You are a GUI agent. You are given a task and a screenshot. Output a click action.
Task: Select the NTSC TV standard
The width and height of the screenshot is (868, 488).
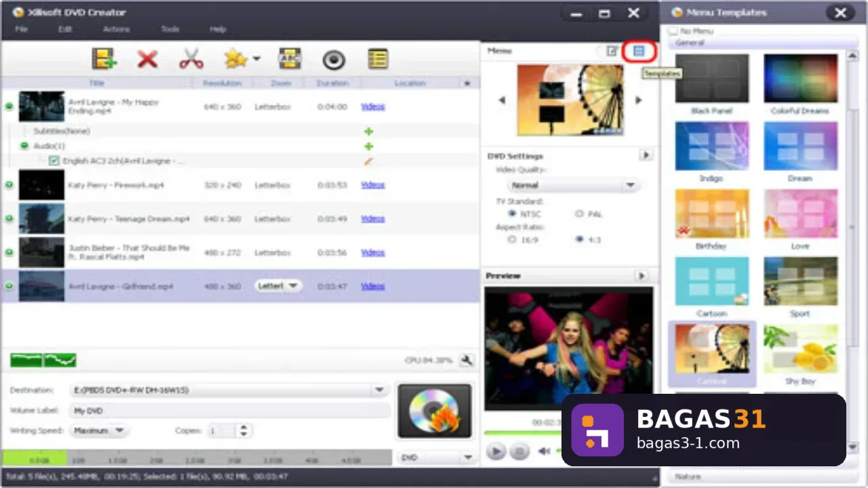[x=512, y=213]
